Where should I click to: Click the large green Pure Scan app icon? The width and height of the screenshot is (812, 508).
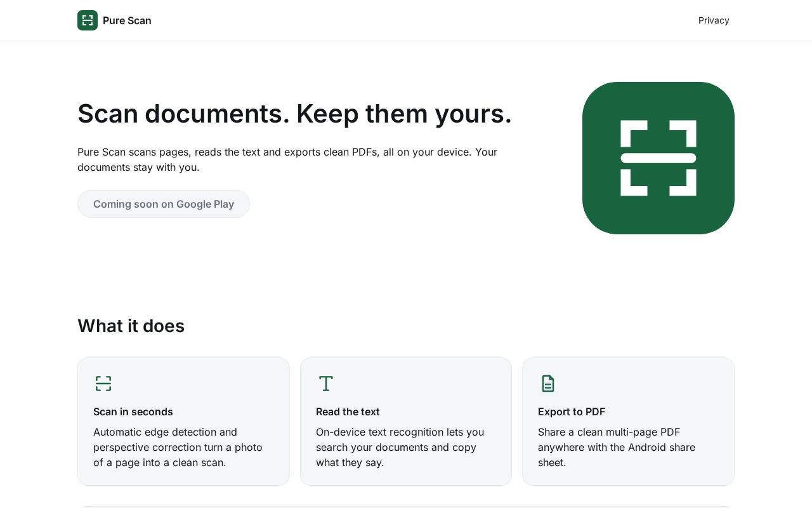coord(658,158)
